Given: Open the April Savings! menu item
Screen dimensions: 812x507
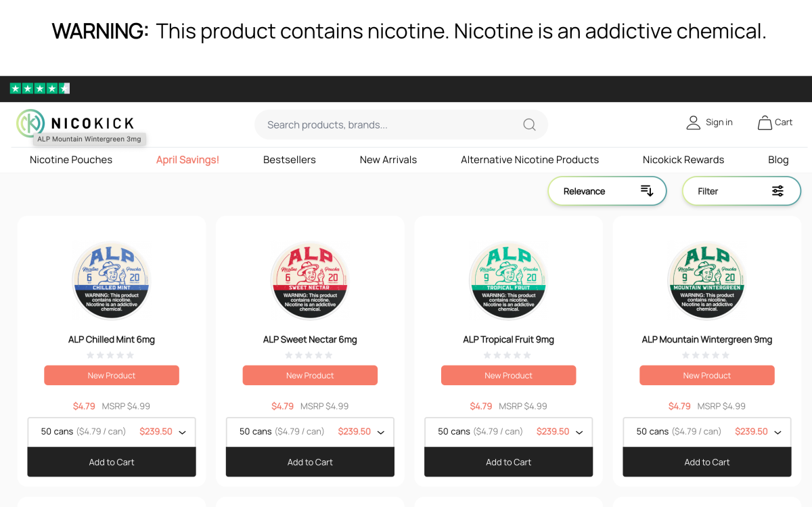Looking at the screenshot, I should [x=187, y=160].
